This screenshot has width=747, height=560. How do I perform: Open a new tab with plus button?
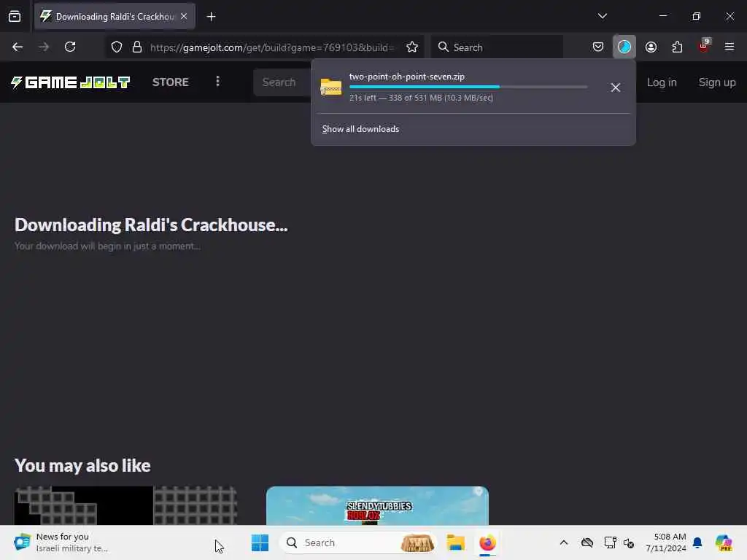tap(211, 17)
